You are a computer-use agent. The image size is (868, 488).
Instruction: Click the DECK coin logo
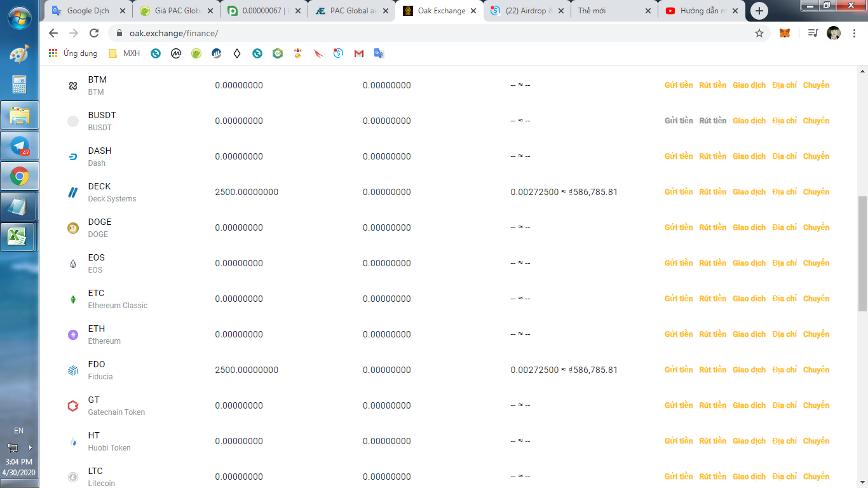(x=73, y=193)
